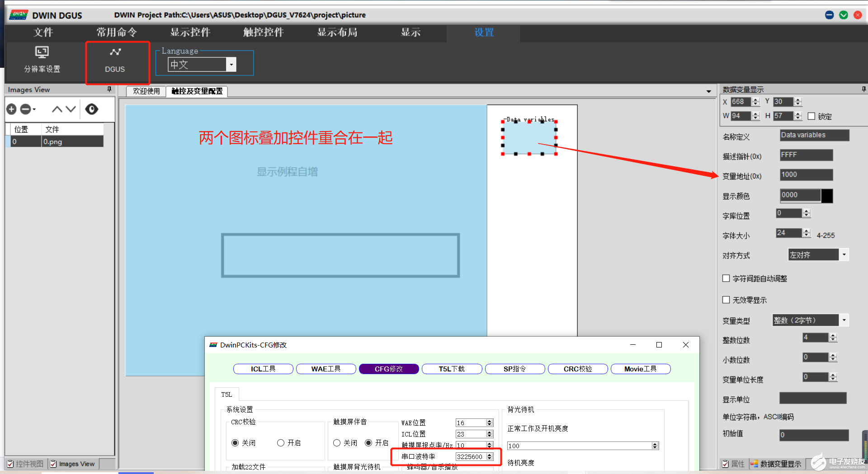Toggle image preview eye icon
Screen dimensions: 868x474
point(92,109)
